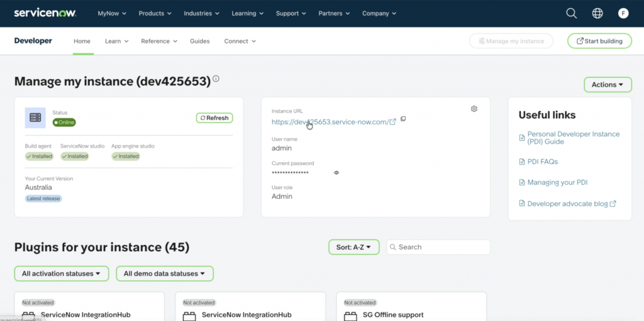The height and width of the screenshot is (321, 644).
Task: Click the info icon beside instance name
Action: [216, 79]
